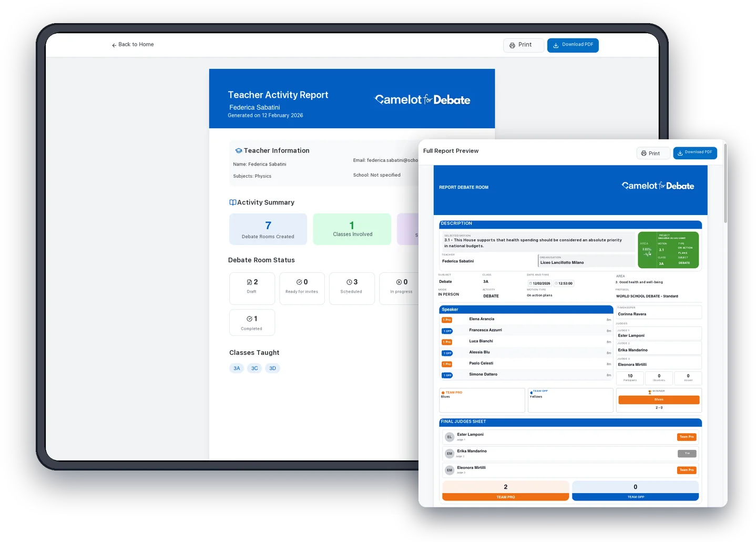Click the Camelot logo in the Report Debate Room banner

coord(658,186)
